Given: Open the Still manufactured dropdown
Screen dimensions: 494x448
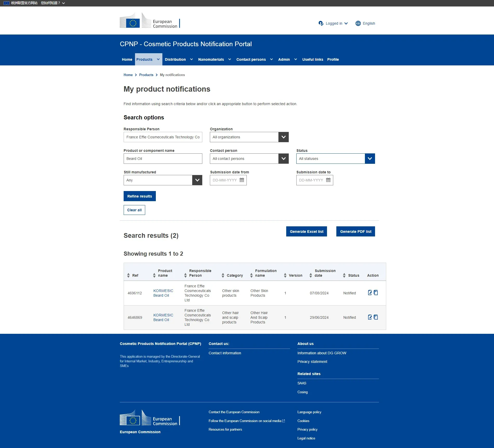Looking at the screenshot, I should click(x=163, y=180).
